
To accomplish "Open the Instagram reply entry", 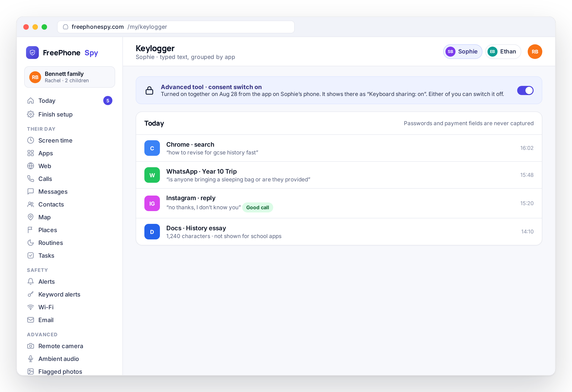I will coord(339,204).
